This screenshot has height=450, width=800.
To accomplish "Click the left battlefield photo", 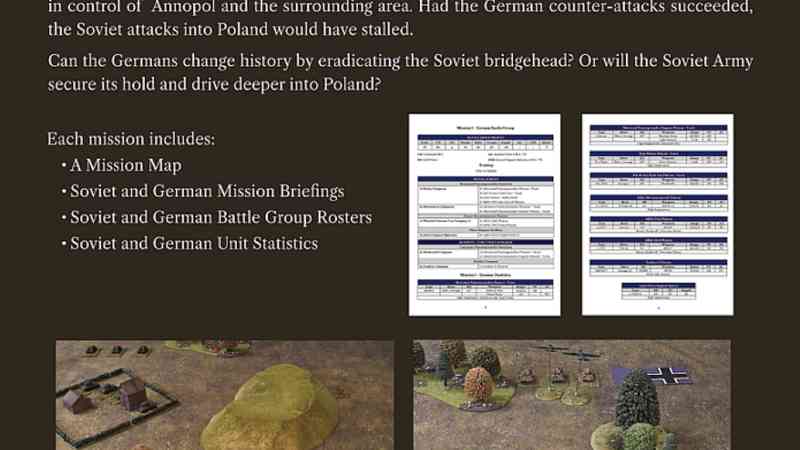I will pyautogui.click(x=224, y=394).
